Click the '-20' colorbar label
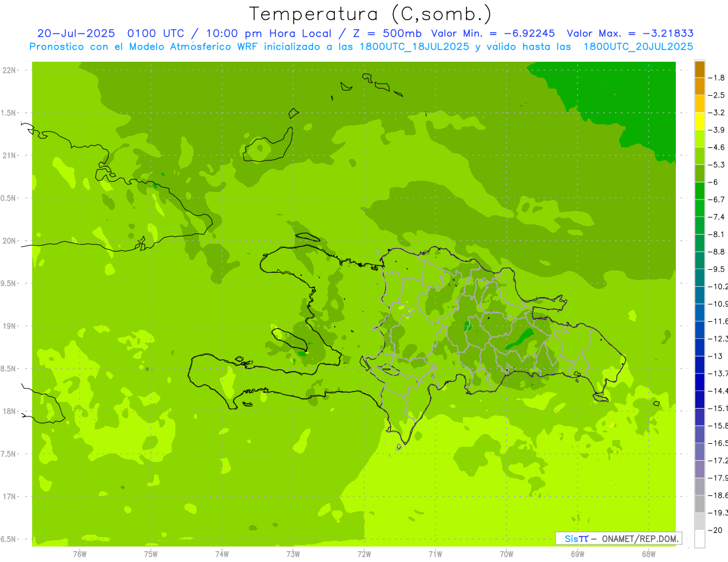 (x=715, y=530)
